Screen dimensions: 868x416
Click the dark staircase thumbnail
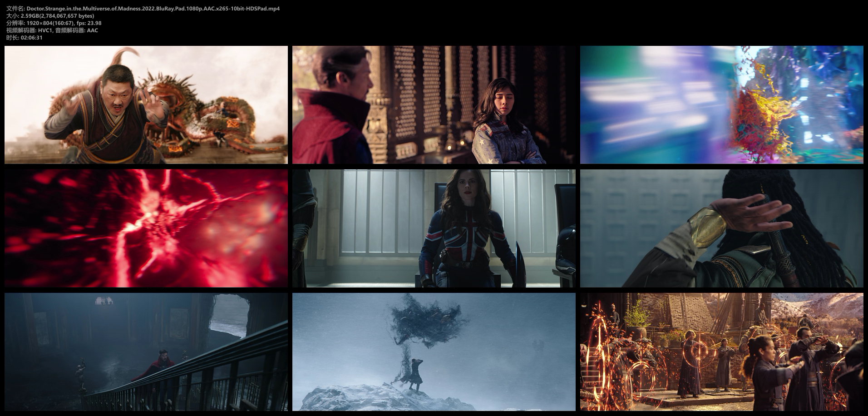pyautogui.click(x=146, y=352)
